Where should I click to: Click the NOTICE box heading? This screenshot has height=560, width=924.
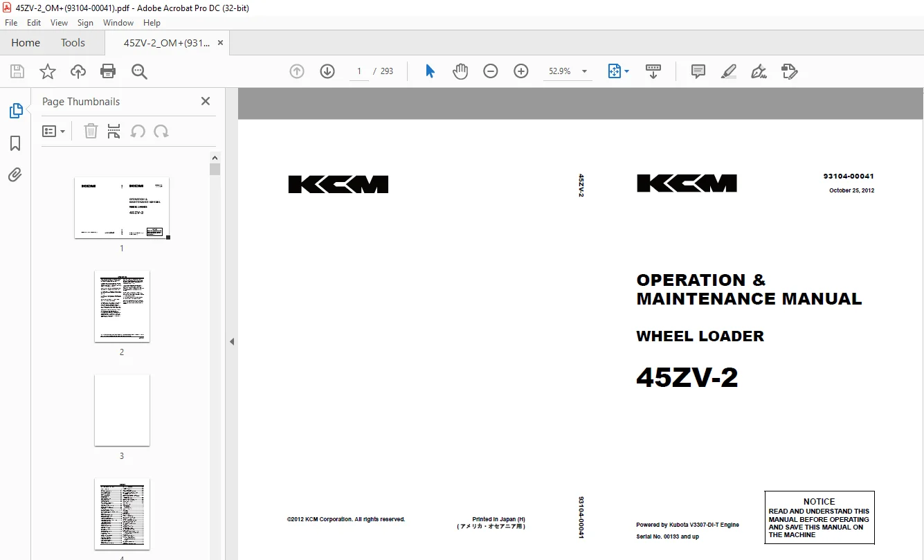819,501
